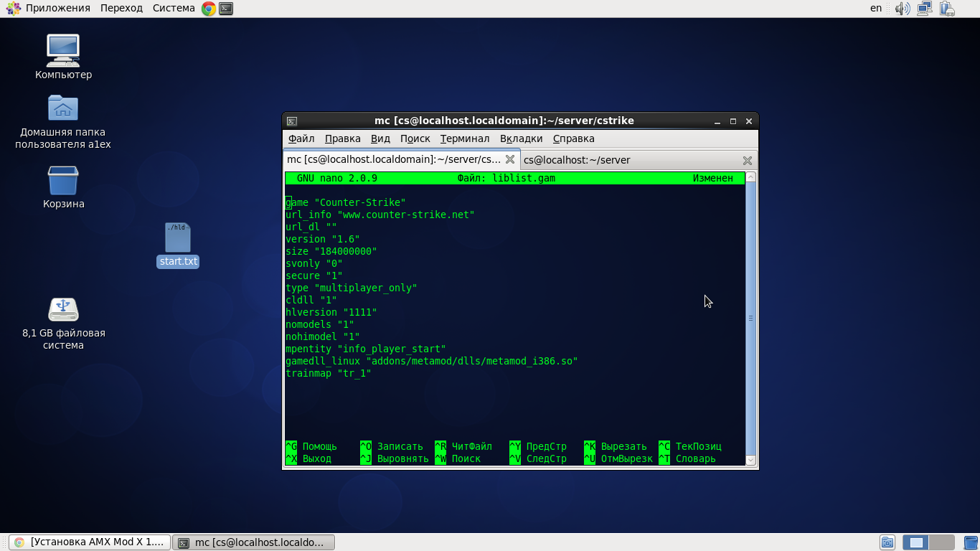Click the nano ^K Вырезать shortcut

[x=616, y=446]
